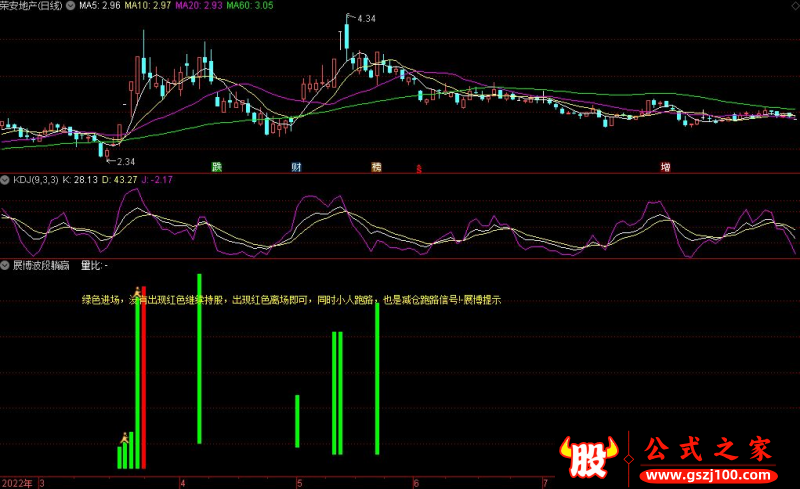Expand the 荣安地产 main chart dropdown arrow
800x489 pixels.
tap(6, 6)
